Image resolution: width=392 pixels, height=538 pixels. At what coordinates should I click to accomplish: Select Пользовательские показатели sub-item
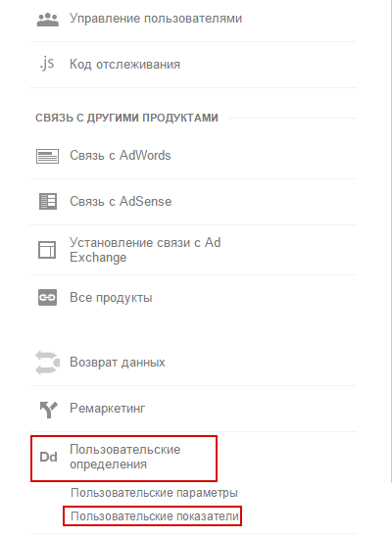click(155, 516)
